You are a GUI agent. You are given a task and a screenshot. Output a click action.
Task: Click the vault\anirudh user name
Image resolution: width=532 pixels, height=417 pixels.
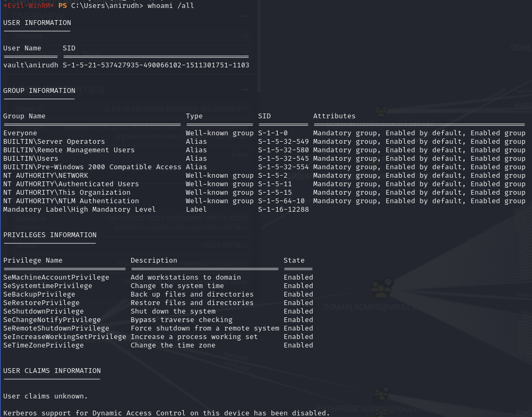click(x=31, y=65)
